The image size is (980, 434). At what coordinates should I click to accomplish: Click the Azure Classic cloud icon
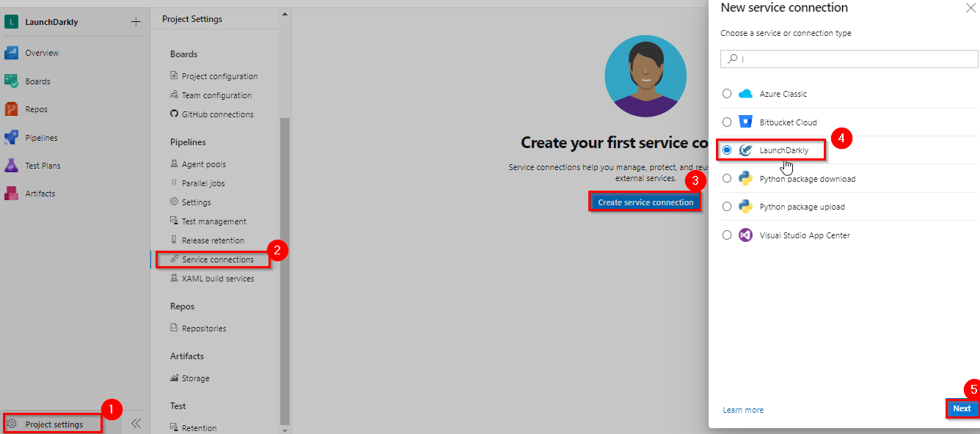pyautogui.click(x=746, y=94)
